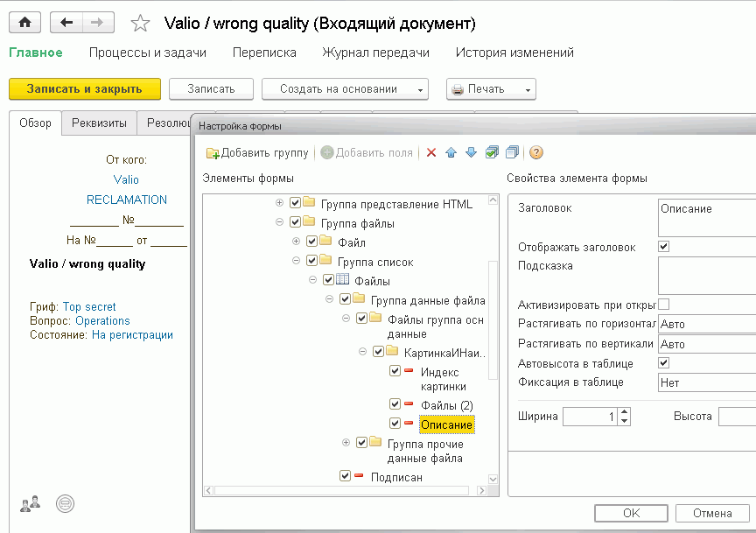Select the Подписан field item
756x533 pixels.
396,477
